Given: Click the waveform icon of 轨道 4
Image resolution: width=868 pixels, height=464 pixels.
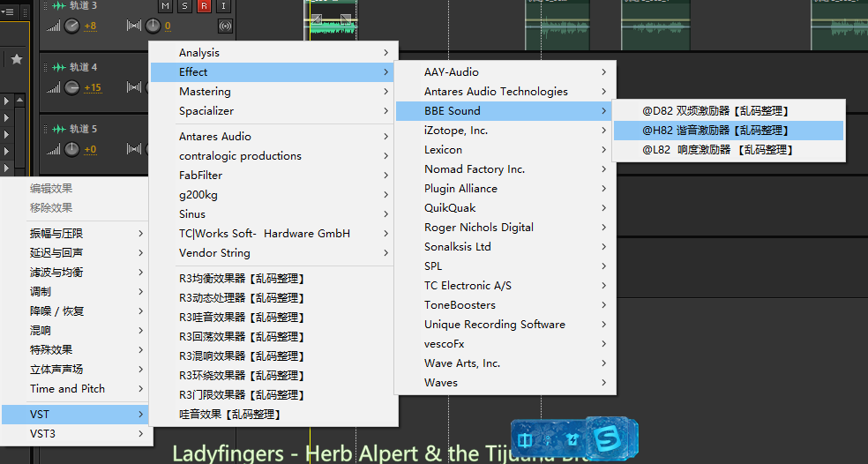Looking at the screenshot, I should point(59,67).
